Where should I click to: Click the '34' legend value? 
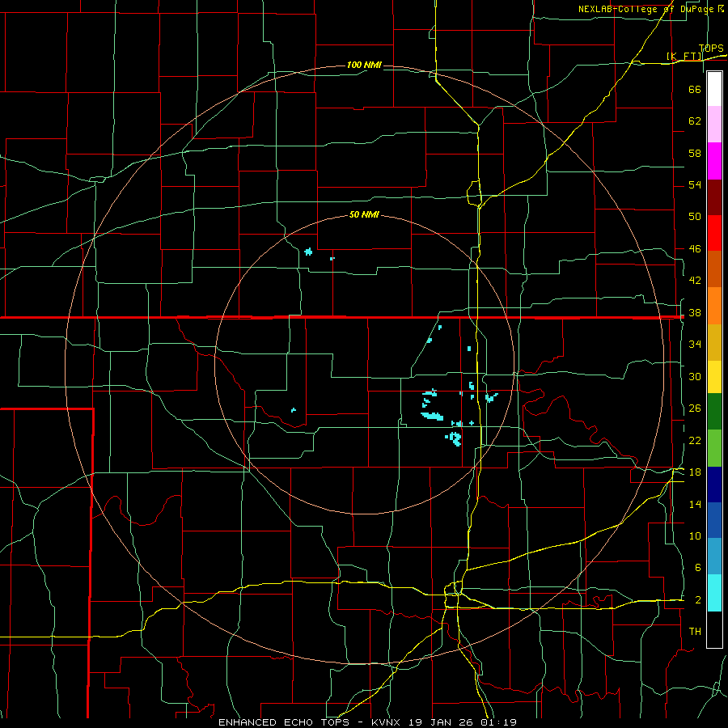(x=695, y=345)
